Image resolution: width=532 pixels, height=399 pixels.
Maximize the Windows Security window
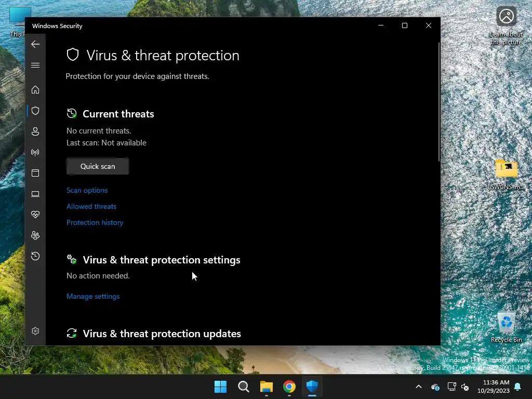(x=404, y=25)
